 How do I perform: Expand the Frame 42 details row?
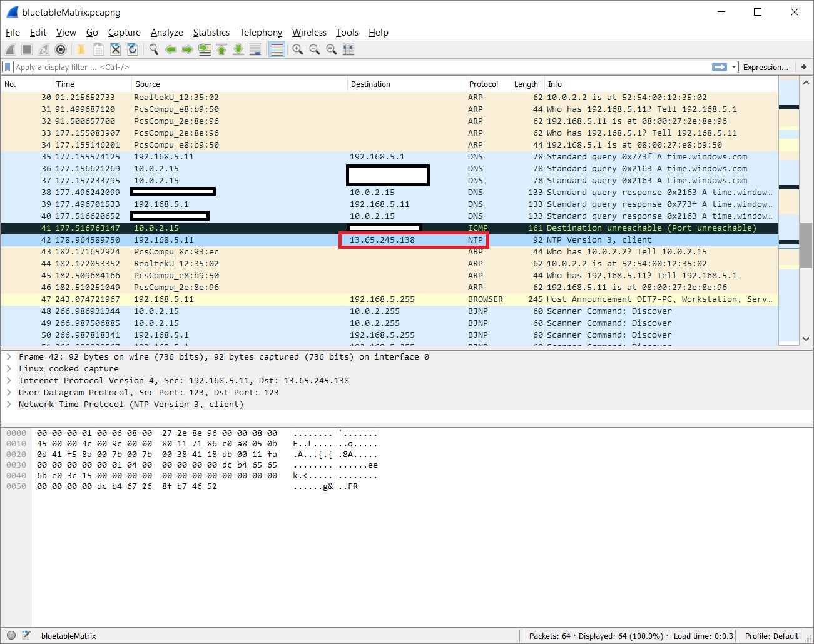pyautogui.click(x=9, y=357)
